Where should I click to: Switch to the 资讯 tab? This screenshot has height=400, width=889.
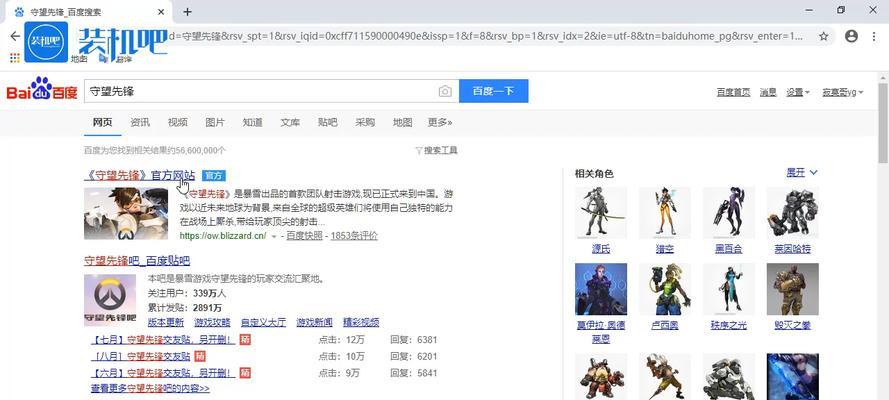click(x=140, y=122)
